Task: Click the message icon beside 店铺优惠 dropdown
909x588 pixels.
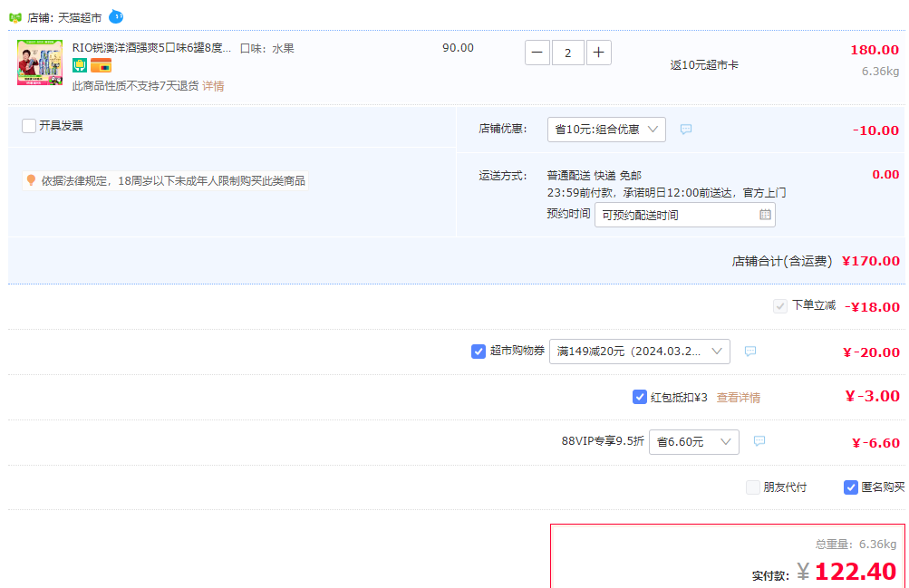Action: 686,130
